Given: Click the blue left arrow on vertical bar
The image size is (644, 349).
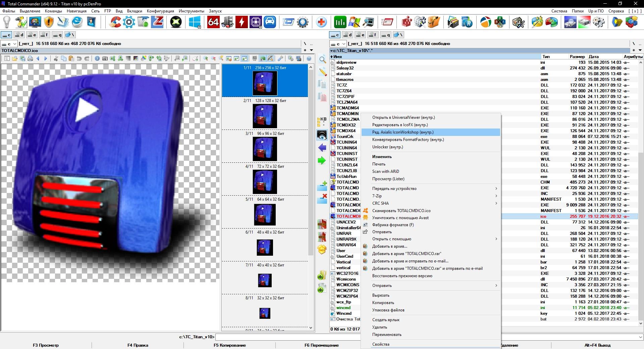Looking at the screenshot, I should tap(322, 148).
